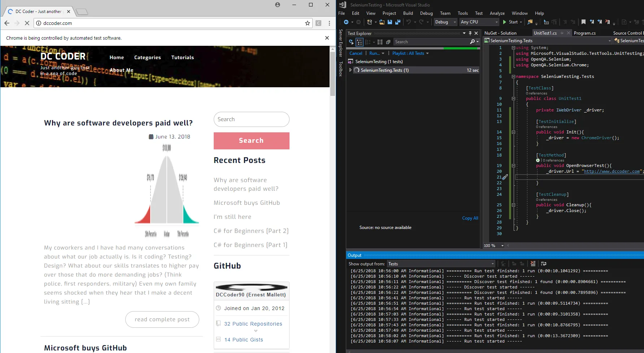644x353 pixels.
Task: Expand the SeleniumTesting.Tests tree node
Action: [x=350, y=70]
